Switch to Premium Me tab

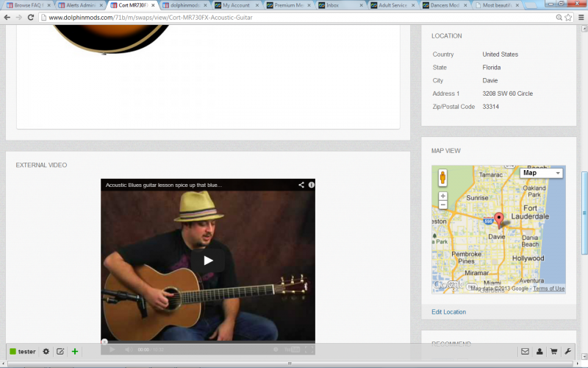pos(288,5)
